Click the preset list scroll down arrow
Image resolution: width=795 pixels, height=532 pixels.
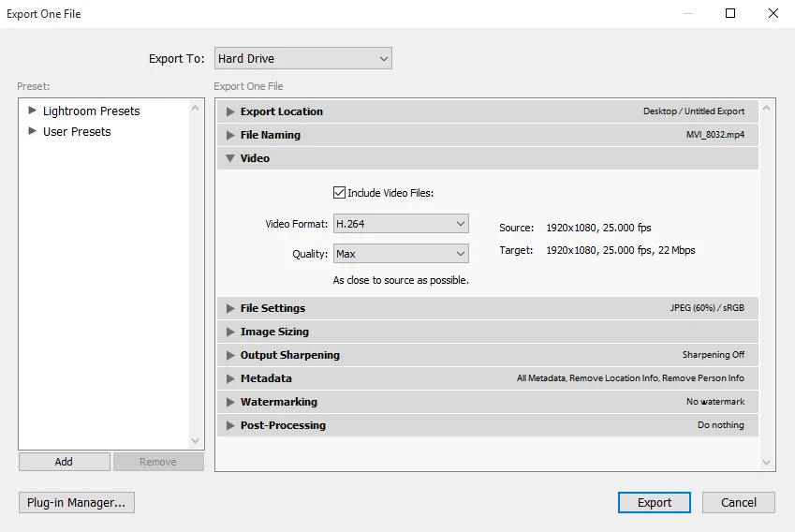click(x=195, y=441)
